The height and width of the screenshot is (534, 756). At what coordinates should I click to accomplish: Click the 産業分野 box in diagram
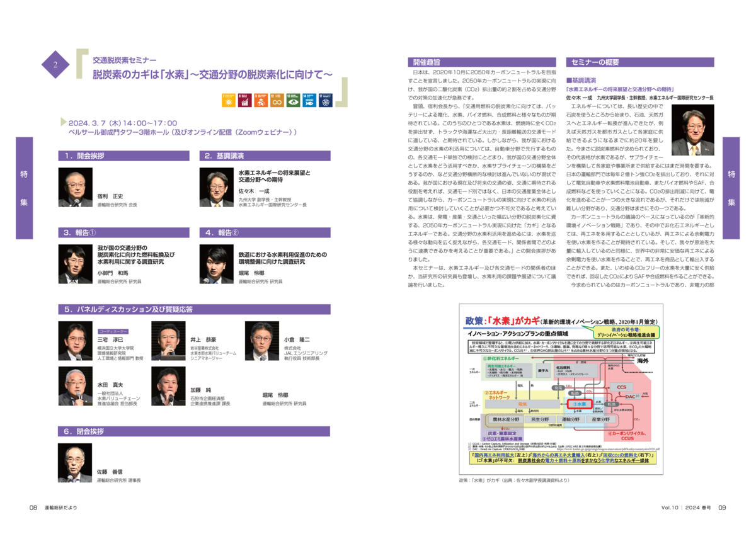click(x=601, y=419)
